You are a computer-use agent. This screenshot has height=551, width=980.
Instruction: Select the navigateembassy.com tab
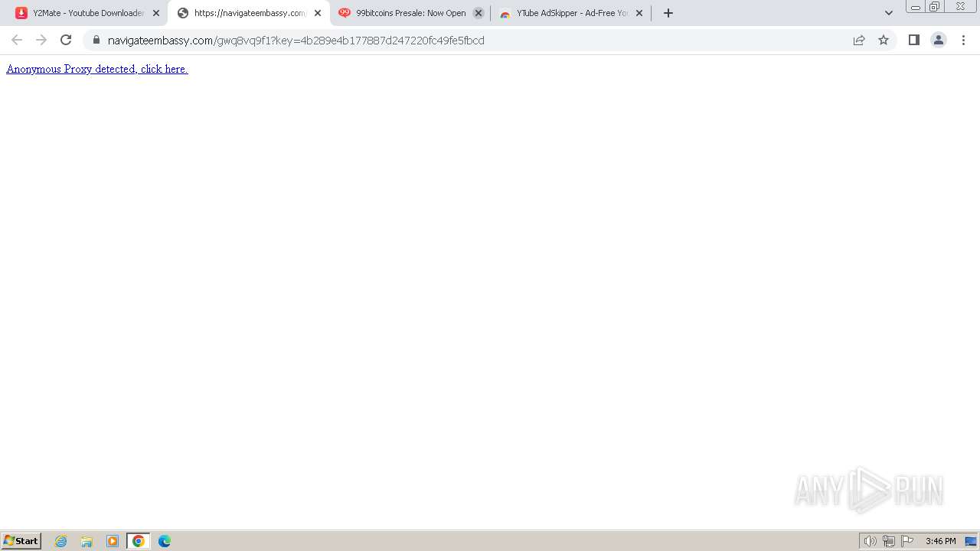pos(249,13)
